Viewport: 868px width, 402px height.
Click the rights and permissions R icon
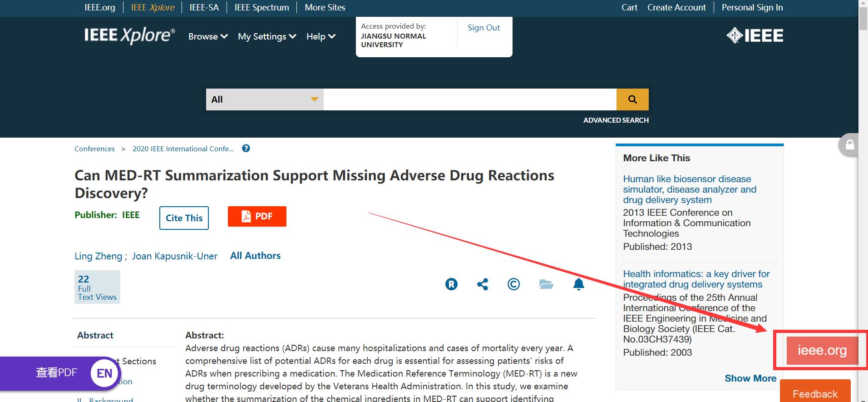point(451,284)
